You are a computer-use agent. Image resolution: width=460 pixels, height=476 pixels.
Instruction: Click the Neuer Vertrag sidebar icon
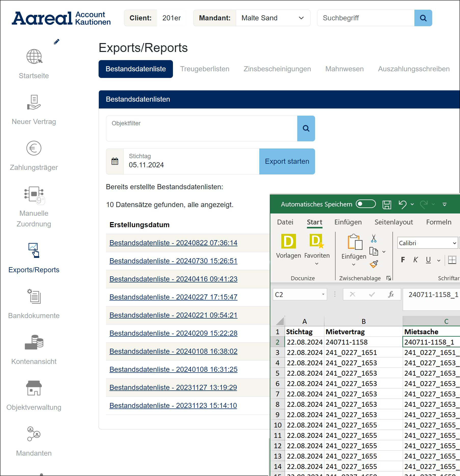34,102
